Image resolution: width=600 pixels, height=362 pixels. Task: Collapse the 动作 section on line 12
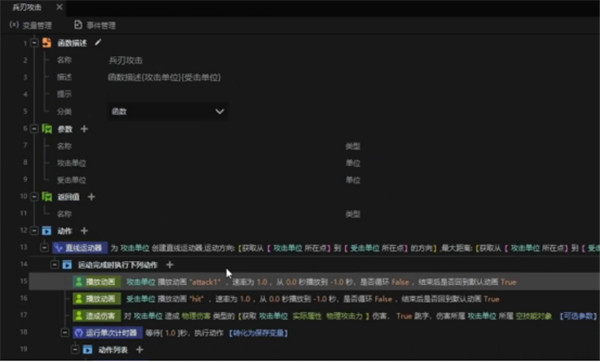click(34, 231)
